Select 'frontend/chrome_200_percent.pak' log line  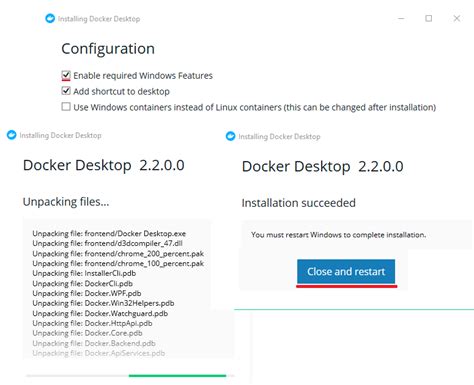point(118,253)
